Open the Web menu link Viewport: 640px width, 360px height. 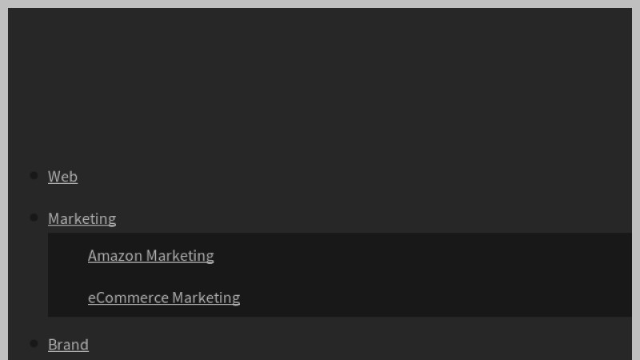pyautogui.click(x=62, y=176)
